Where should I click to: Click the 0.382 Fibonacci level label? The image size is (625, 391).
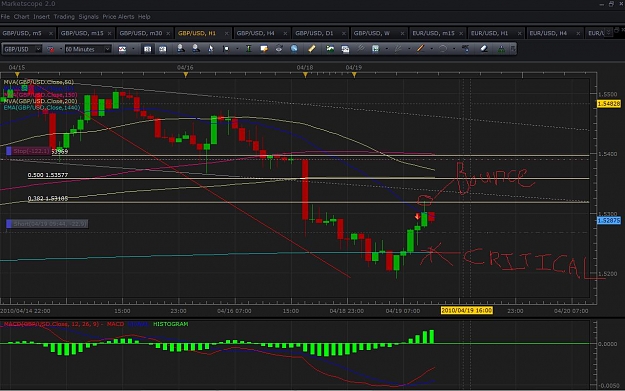(x=48, y=198)
